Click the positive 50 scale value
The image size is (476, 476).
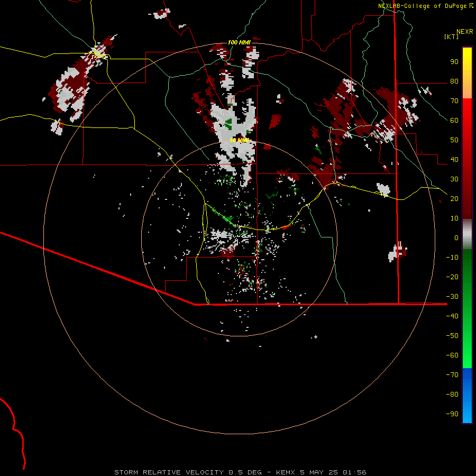454,140
